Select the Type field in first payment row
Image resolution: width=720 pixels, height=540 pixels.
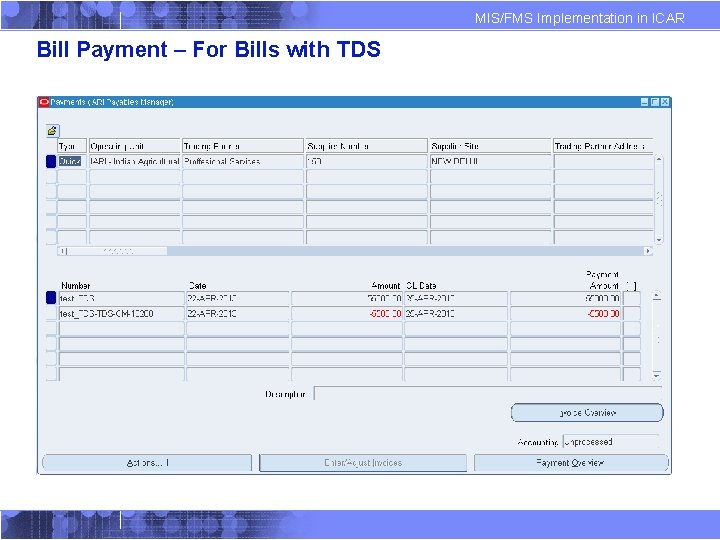pyautogui.click(x=72, y=161)
